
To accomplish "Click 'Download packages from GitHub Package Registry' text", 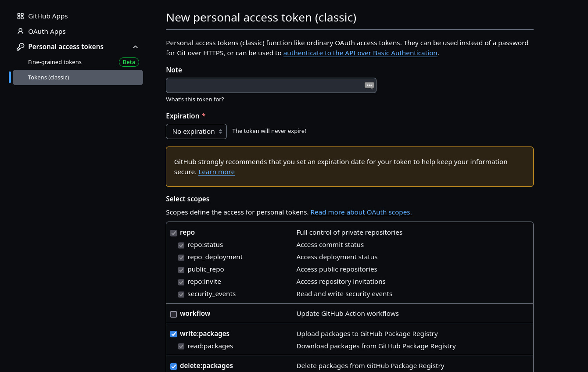I will (376, 346).
